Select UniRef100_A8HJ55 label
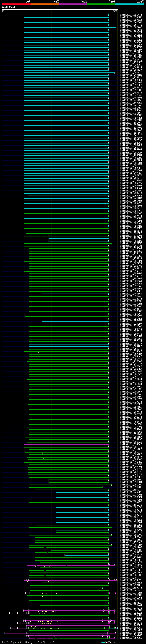This screenshot has height=644, width=146. [x=131, y=507]
